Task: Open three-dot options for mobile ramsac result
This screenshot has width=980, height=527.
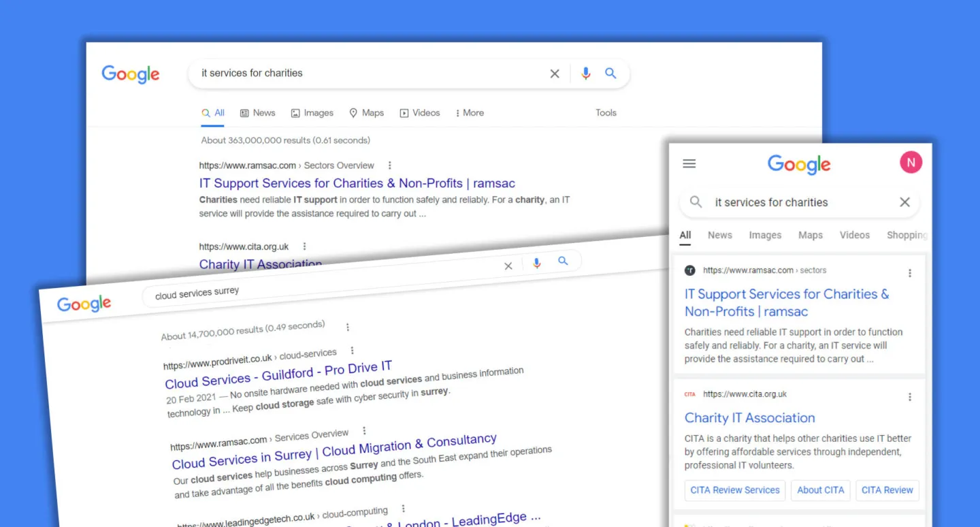Action: (910, 273)
